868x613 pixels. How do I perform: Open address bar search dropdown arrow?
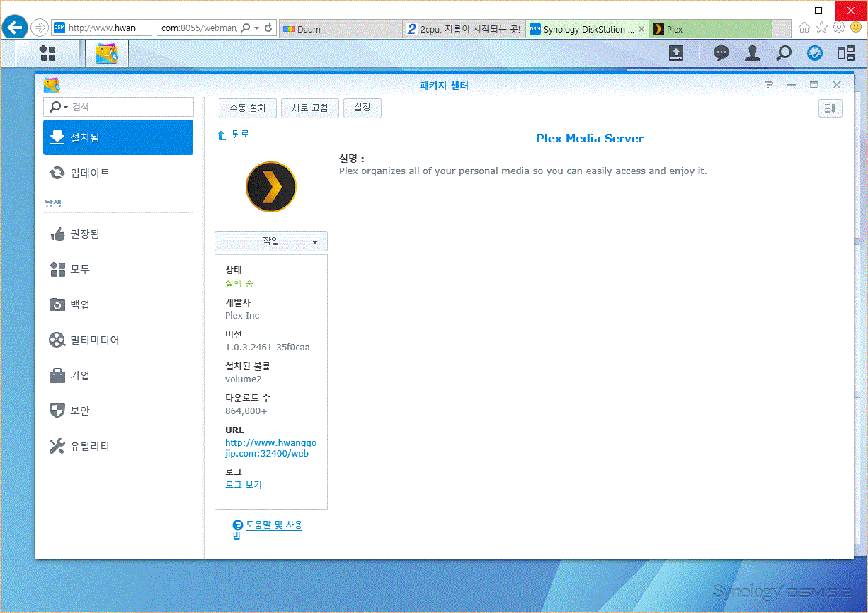(x=256, y=28)
